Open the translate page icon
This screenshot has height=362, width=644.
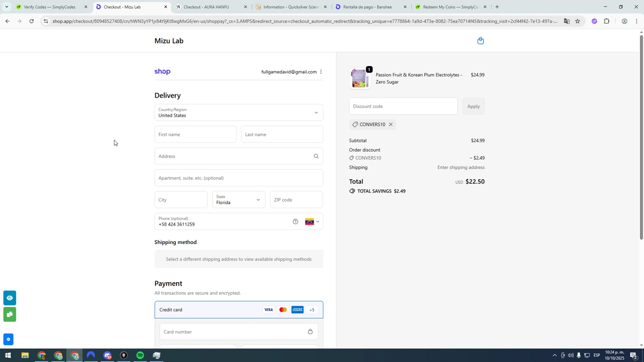[566, 21]
